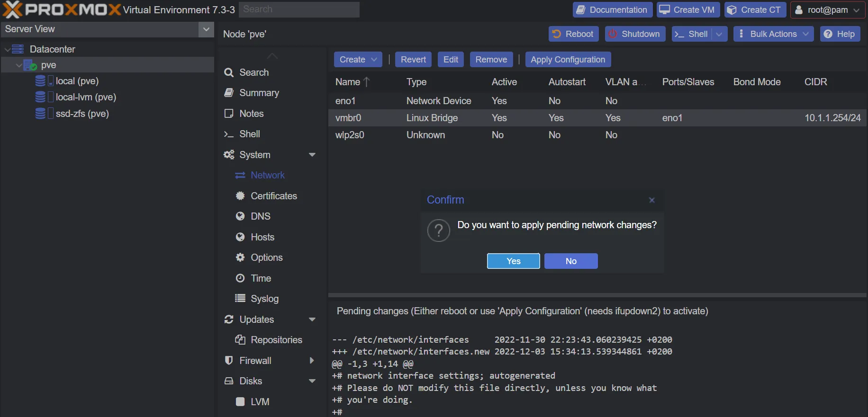
Task: Collapse the System menu section arrow
Action: click(x=312, y=155)
